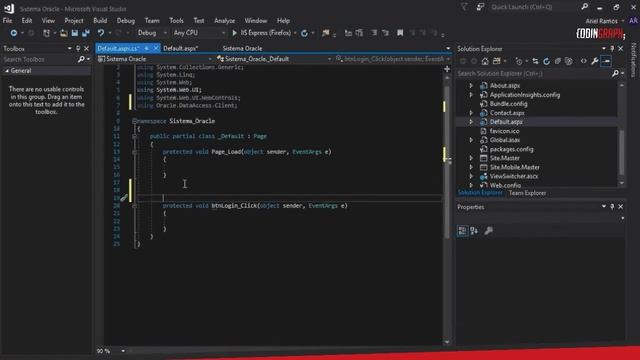Open the Notifications side tab
Screen dimensions: 640x360
click(633, 60)
